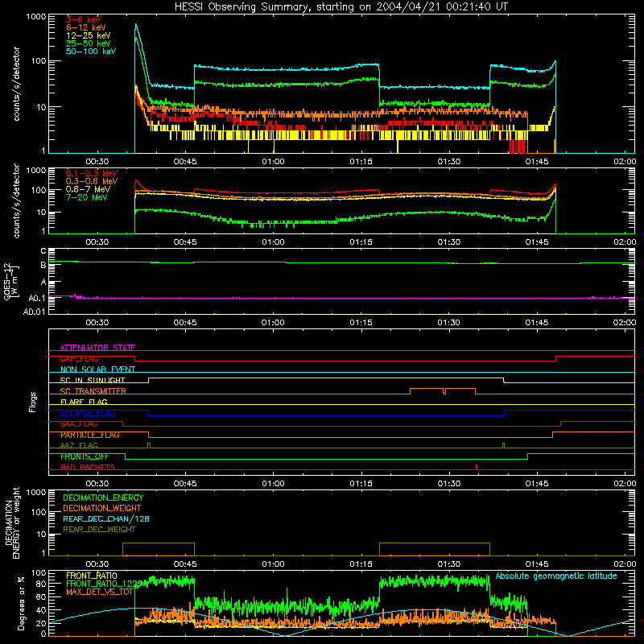The width and height of the screenshot is (644, 644).
Task: Select the AAZ_FLAG label
Action: click(79, 445)
